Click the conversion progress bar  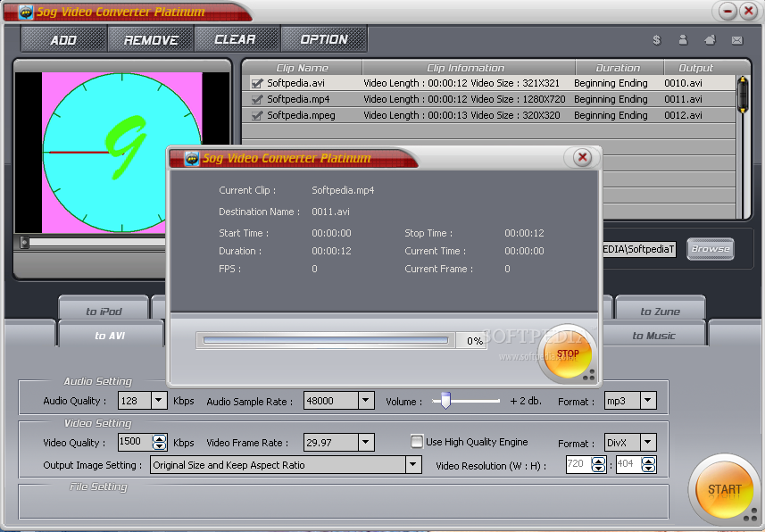coord(326,340)
